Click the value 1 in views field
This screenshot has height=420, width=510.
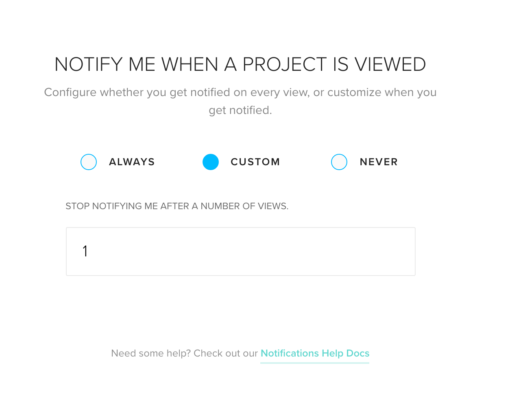tap(85, 252)
